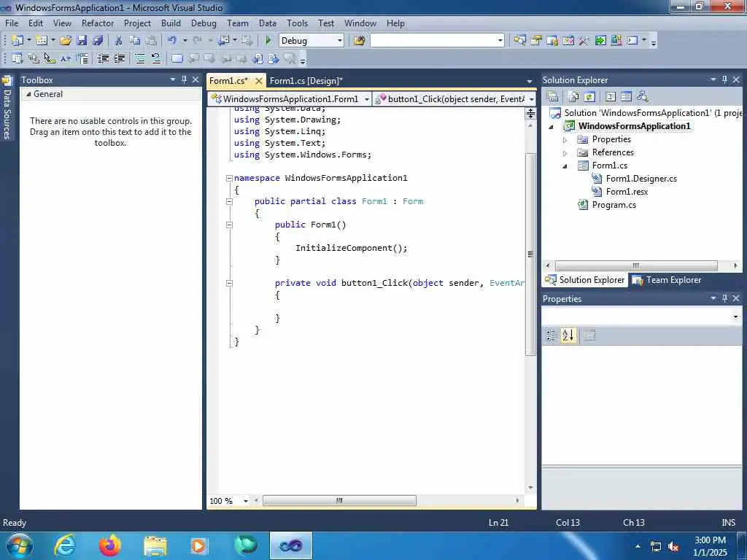Screen dimensions: 747x560
Task: Click the Solution Explorer horizontal scrollbar thumb
Action: coord(636,265)
